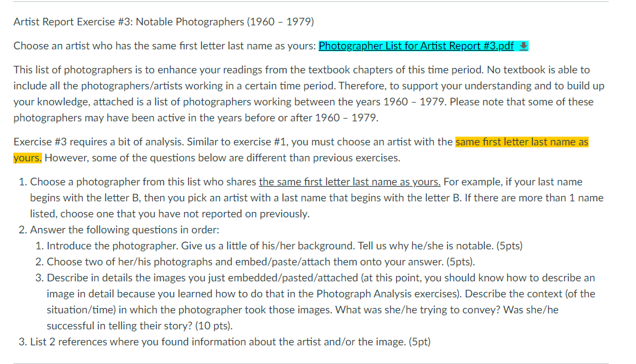
Task: Click the yellow highlighted 'same first letter last name as' text
Action: click(521, 141)
